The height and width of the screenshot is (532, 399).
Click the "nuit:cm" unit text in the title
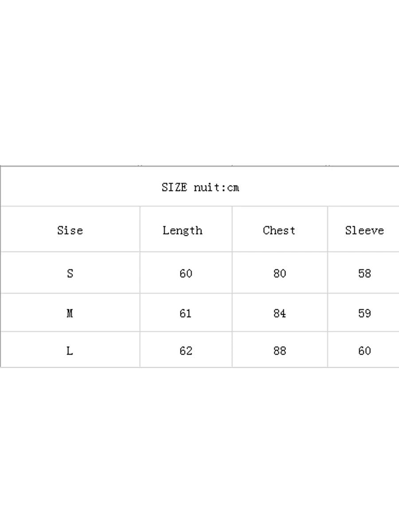216,187
